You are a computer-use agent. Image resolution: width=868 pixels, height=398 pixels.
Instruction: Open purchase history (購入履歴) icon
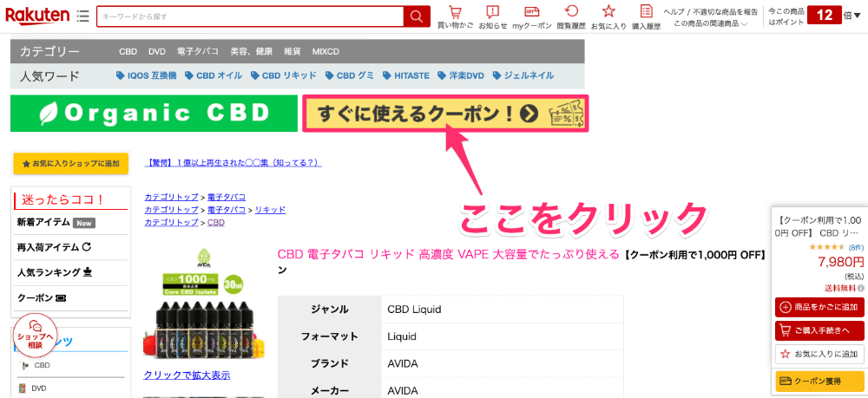point(646,16)
